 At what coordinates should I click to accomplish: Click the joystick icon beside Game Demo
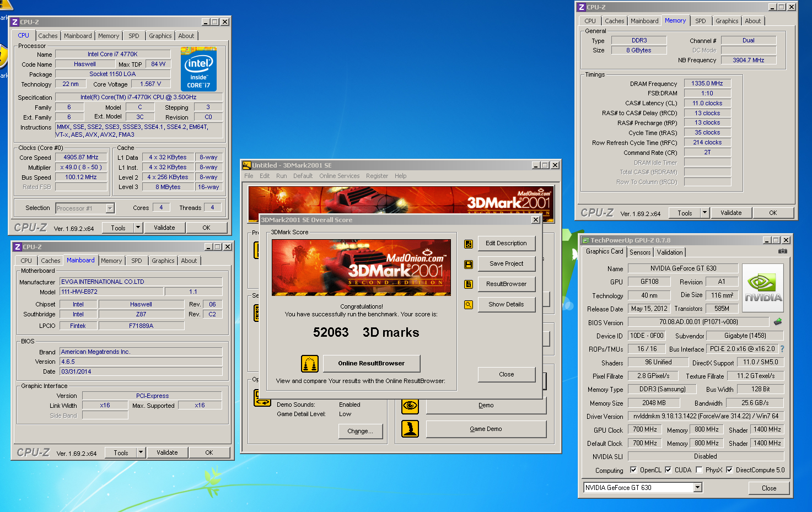pos(410,429)
